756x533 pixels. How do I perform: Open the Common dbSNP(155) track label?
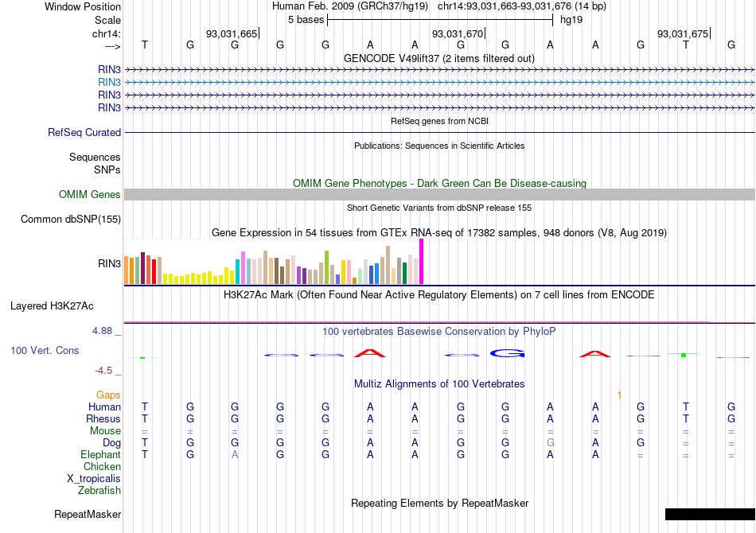pos(71,219)
